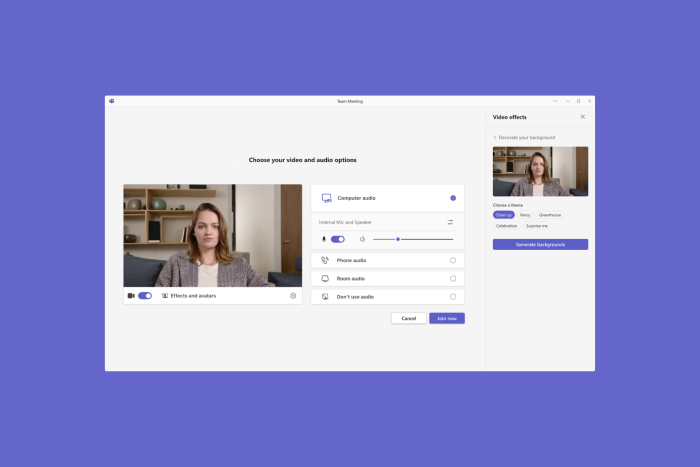700x467 pixels.
Task: Open the more options ellipsis in title bar
Action: pos(555,101)
